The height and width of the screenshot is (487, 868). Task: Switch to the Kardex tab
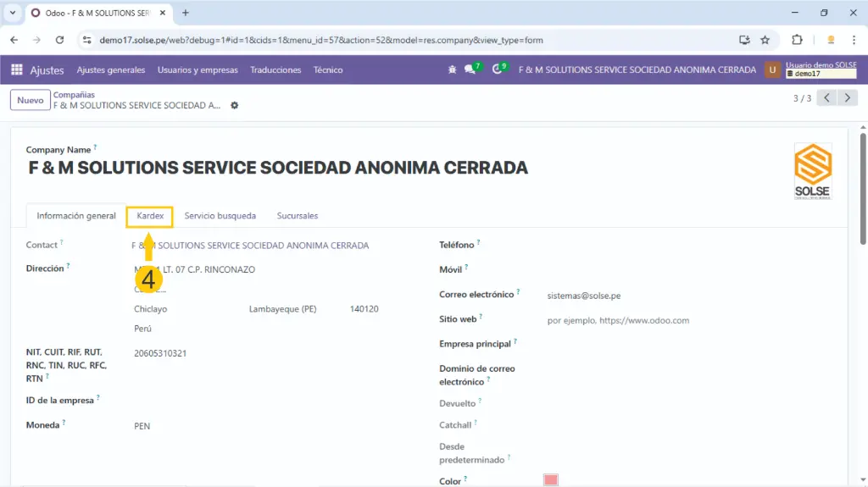coord(150,216)
